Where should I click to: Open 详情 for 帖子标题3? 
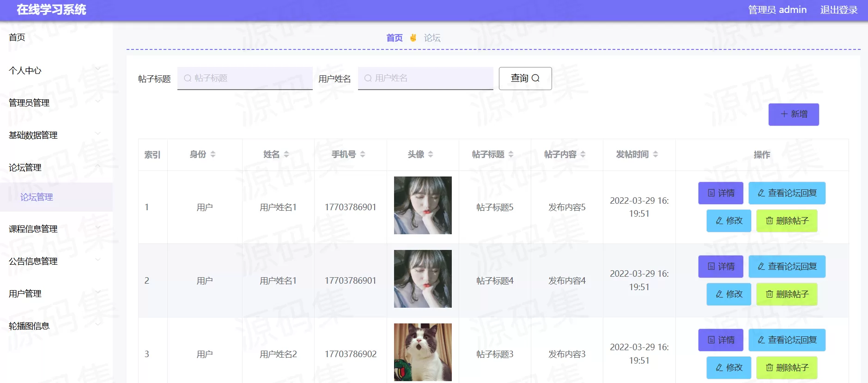[721, 340]
